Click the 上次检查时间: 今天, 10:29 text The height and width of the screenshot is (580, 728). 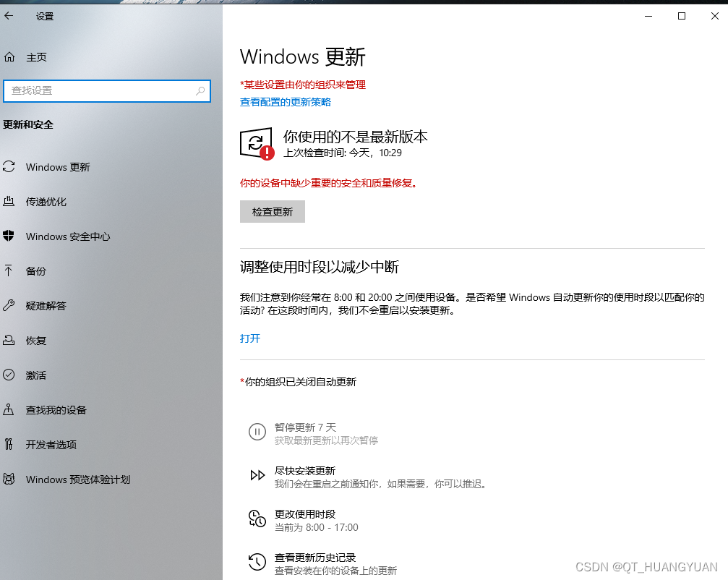(343, 153)
